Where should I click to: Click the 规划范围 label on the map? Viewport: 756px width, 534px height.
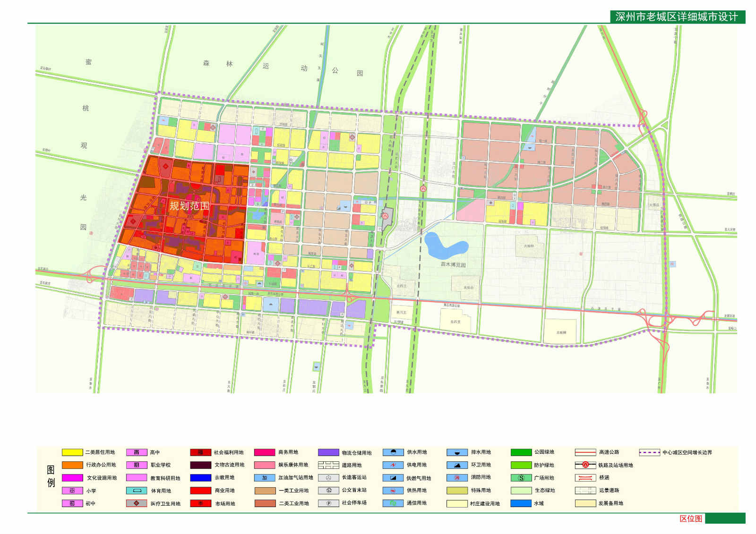(189, 206)
